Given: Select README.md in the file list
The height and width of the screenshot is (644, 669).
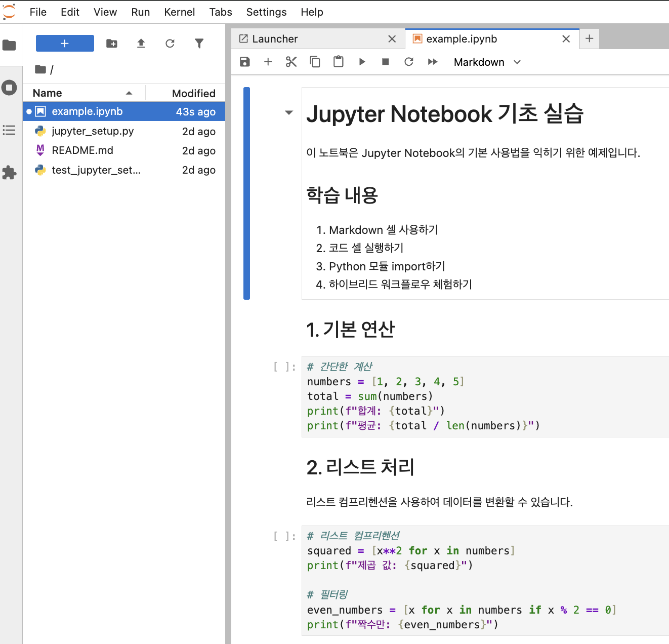Looking at the screenshot, I should point(124,150).
